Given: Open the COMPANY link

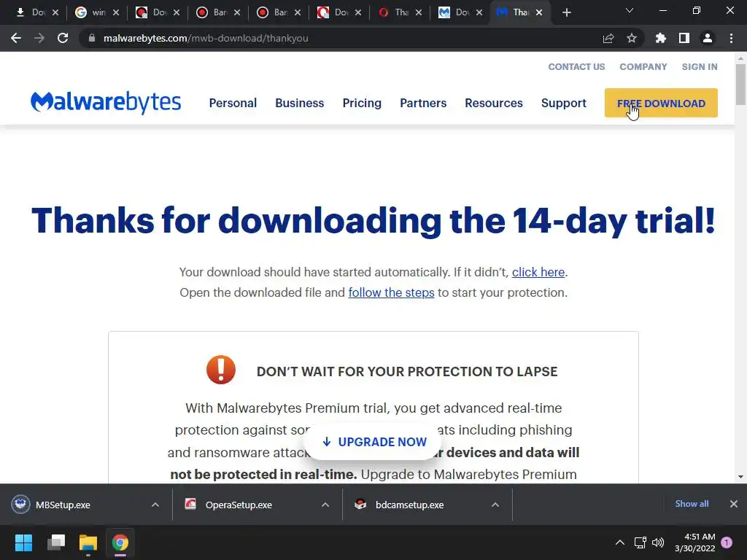Looking at the screenshot, I should pyautogui.click(x=643, y=66).
